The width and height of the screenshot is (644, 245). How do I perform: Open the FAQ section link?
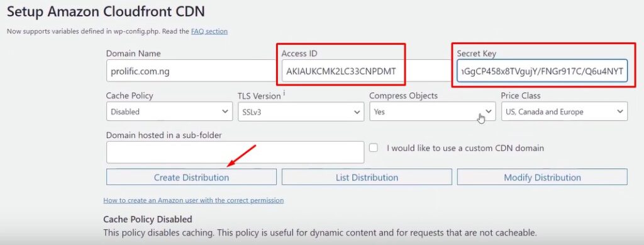coord(209,31)
